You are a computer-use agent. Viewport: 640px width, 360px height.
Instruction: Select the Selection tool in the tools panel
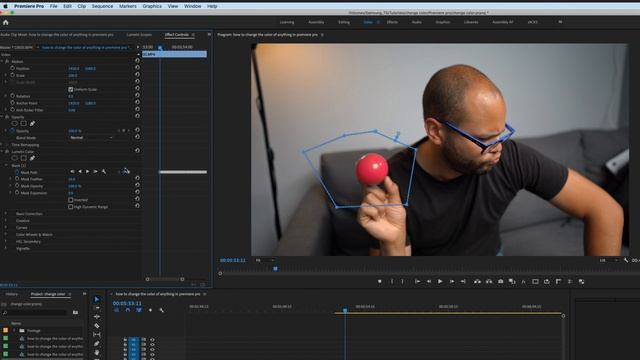(97, 299)
